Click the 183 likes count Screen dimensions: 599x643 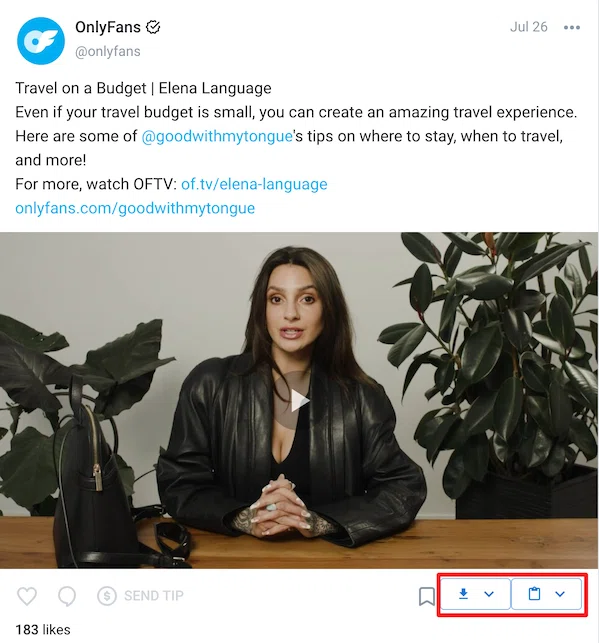pyautogui.click(x=43, y=629)
